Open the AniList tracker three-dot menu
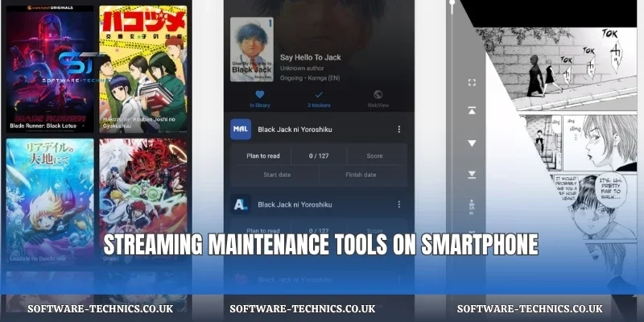Image resolution: width=644 pixels, height=322 pixels. 398,204
